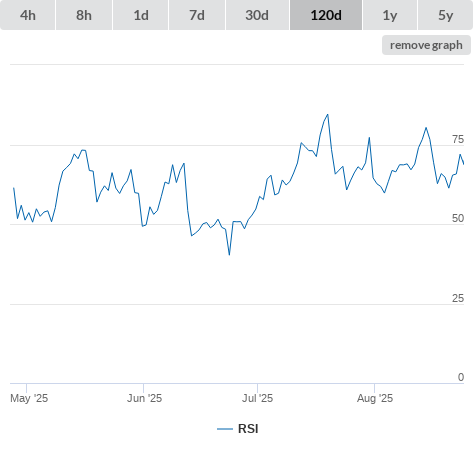Click the Aug '25 axis label

click(x=375, y=398)
